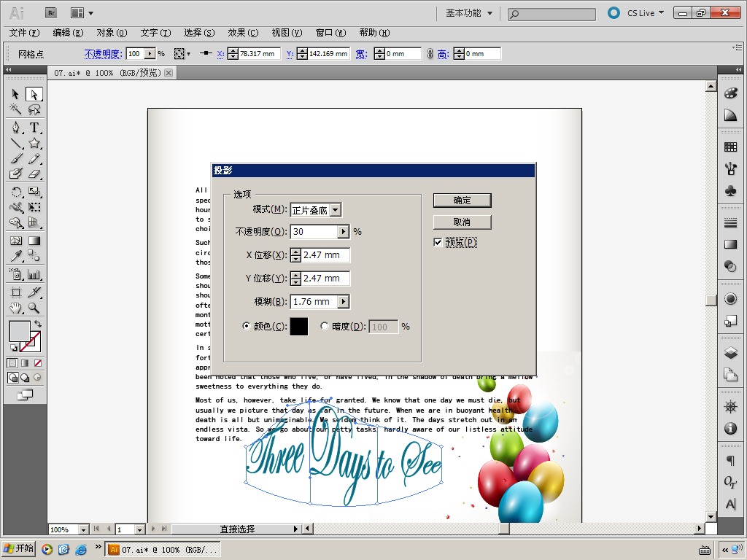This screenshot has height=560, width=747.
Task: Open the Swatches grid panel icon
Action: coord(730,147)
